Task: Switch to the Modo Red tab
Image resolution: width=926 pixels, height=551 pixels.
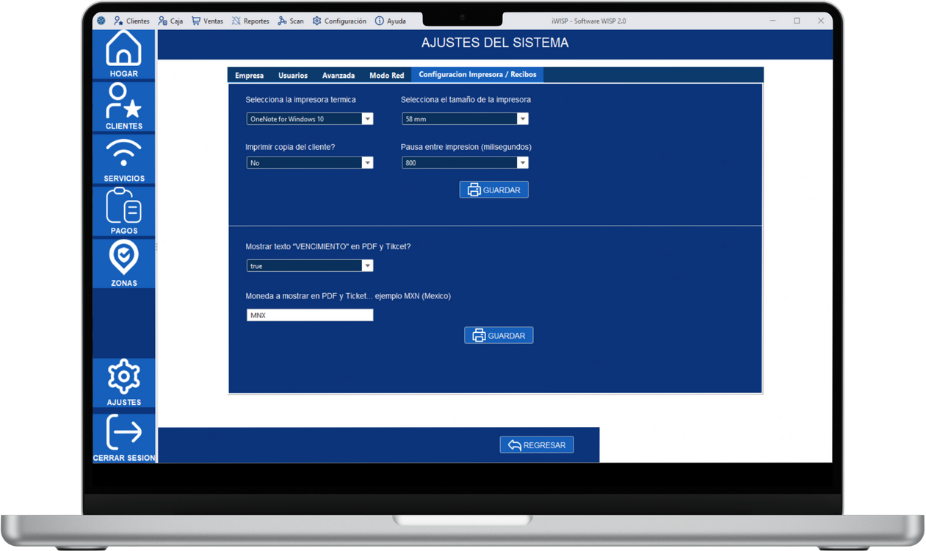Action: point(386,75)
